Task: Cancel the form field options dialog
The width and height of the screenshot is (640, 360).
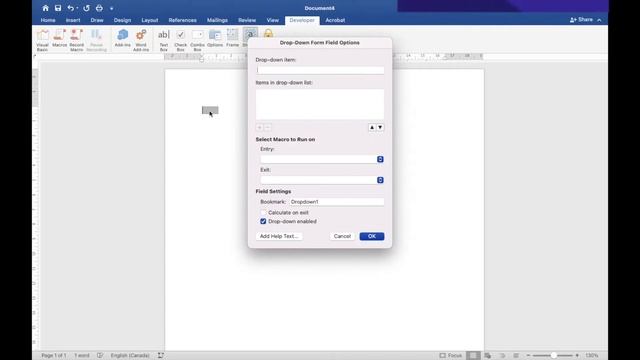Action: 342,236
